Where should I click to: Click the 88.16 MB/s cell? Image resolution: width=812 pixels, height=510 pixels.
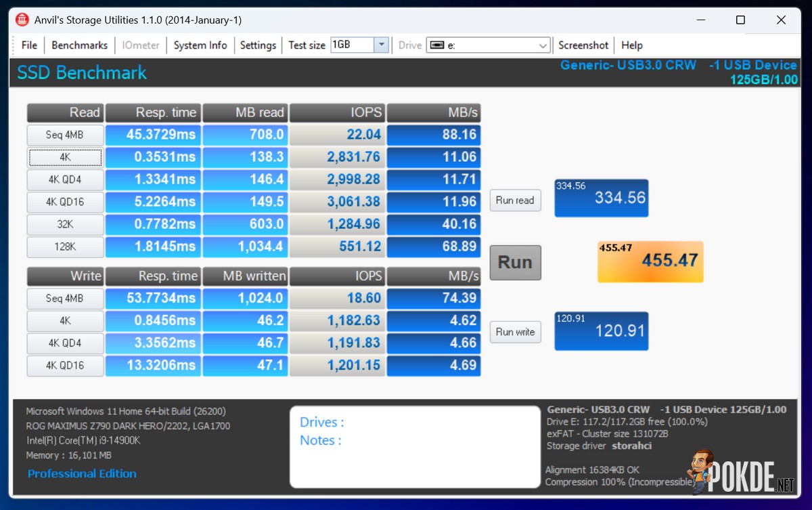[x=434, y=135]
